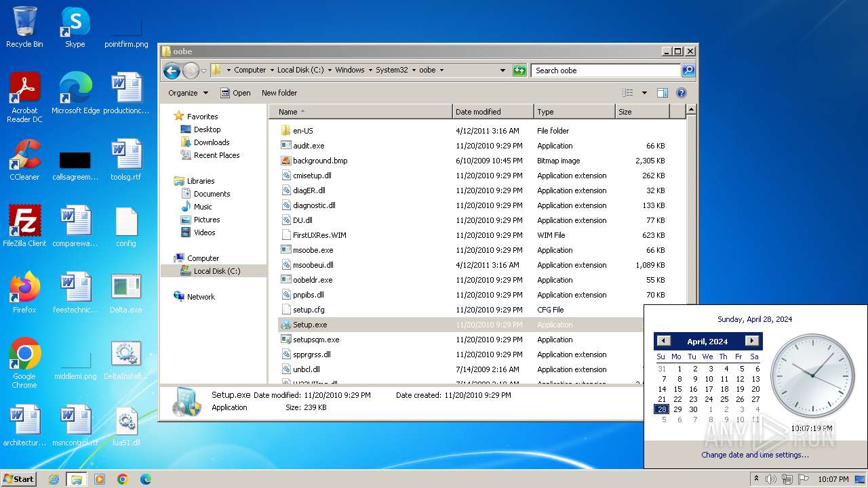
Task: Go to next month in calendar
Action: tap(751, 341)
